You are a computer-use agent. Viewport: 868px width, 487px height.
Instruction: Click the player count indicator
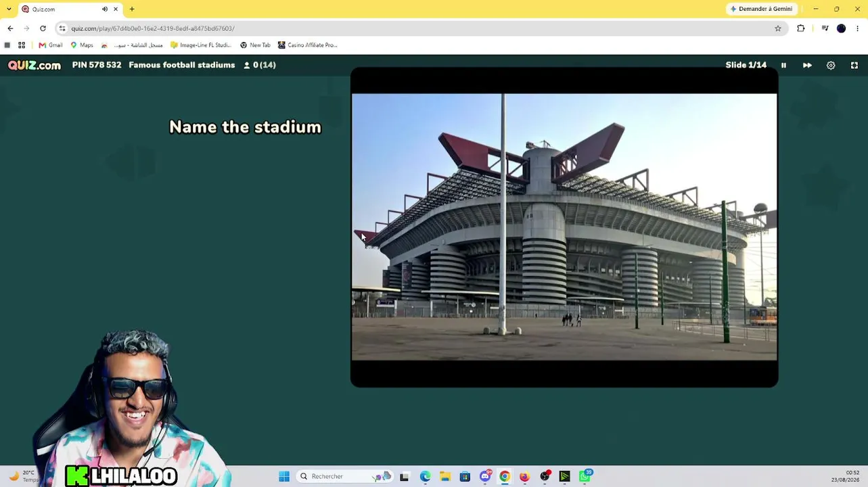pyautogui.click(x=260, y=65)
